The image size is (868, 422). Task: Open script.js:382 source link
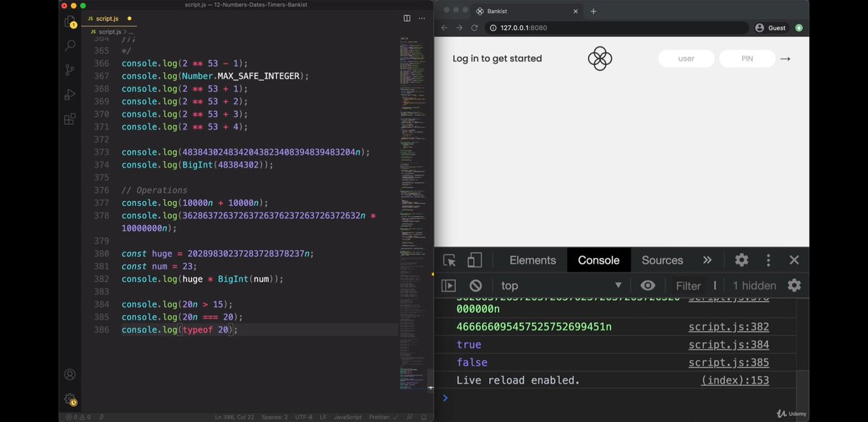728,327
